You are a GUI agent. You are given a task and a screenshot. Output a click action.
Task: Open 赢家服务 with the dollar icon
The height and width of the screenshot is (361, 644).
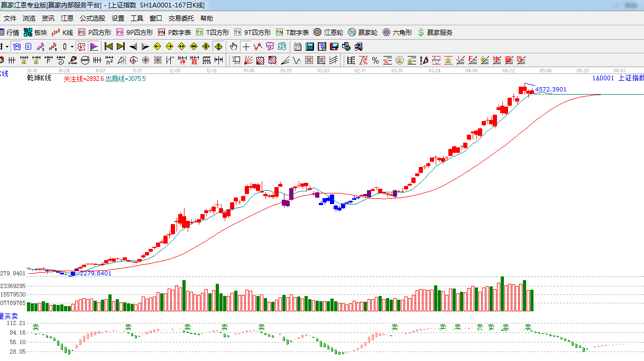pos(435,32)
